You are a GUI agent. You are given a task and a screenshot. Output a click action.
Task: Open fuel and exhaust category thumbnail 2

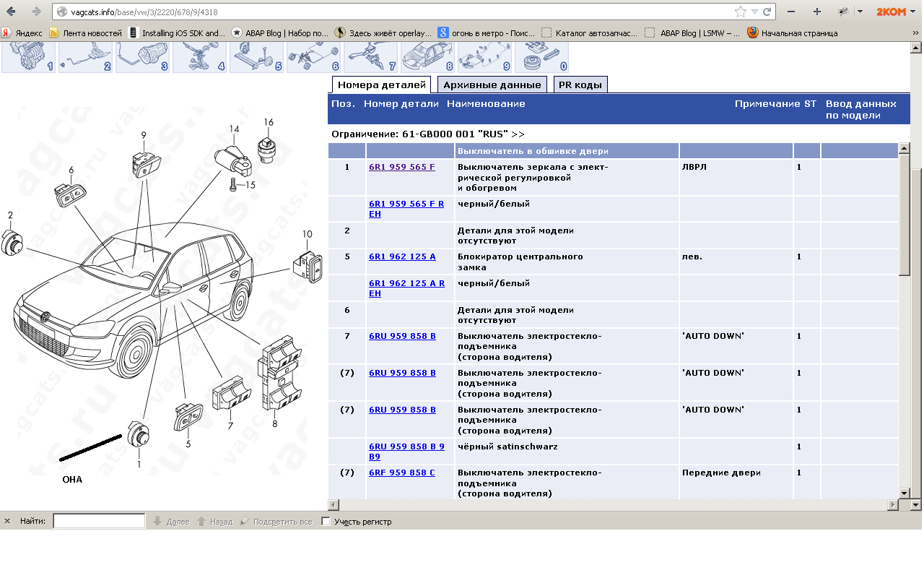85,57
